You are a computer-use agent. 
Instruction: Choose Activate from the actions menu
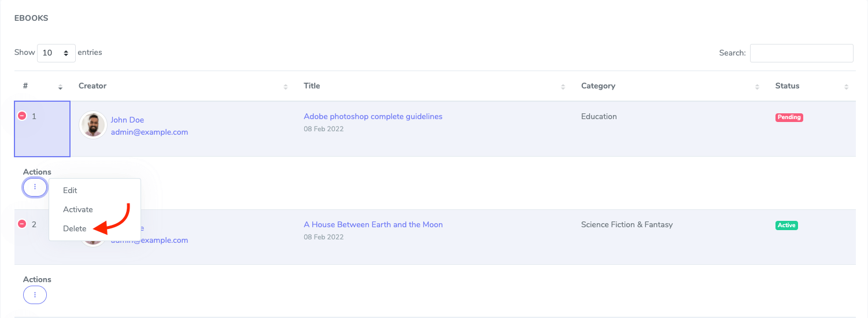point(78,209)
